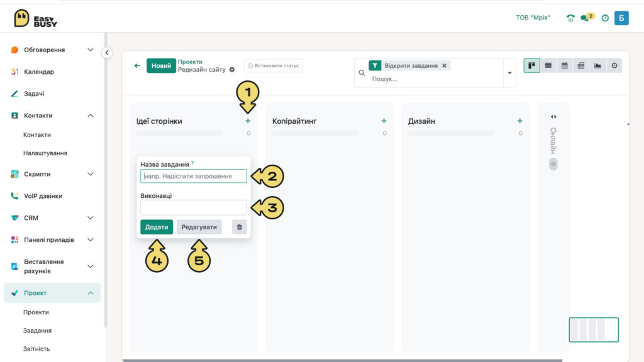Viewport: 644px width, 362px height.
Task: Expand the Виставлення рахунків menu
Action: click(x=91, y=266)
